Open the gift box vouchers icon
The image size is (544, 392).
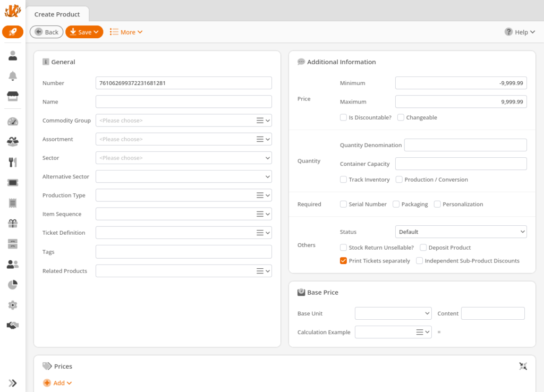point(13,224)
